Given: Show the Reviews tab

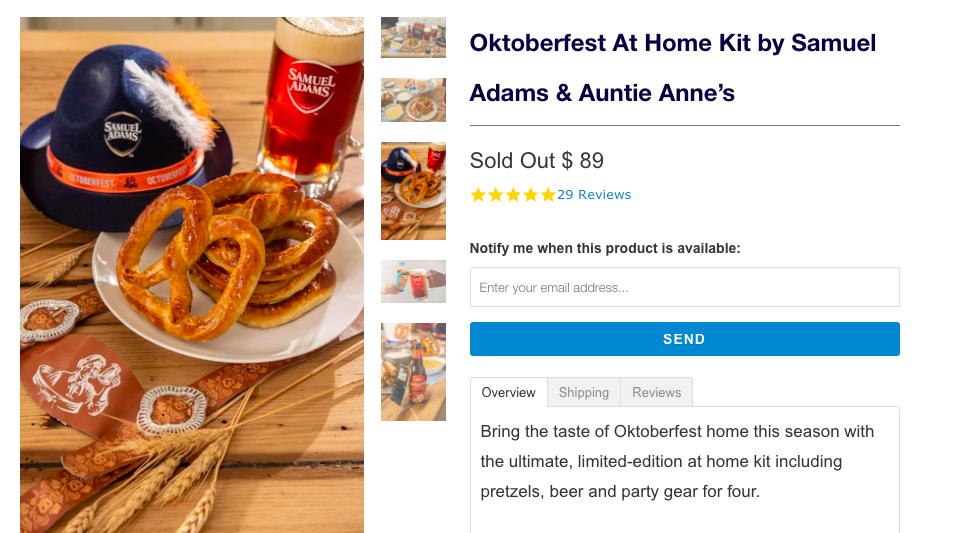Looking at the screenshot, I should 656,393.
